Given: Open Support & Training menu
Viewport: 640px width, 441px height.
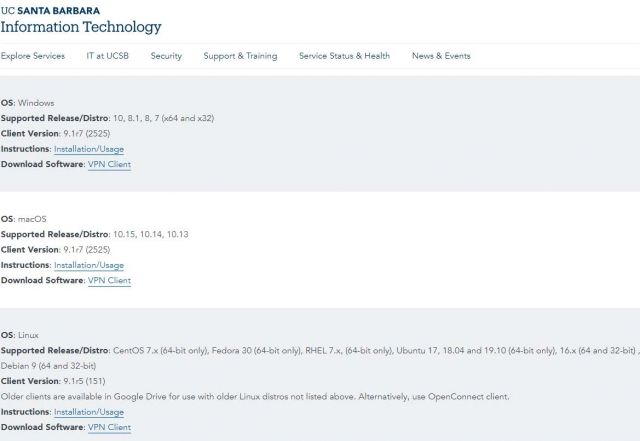Looking at the screenshot, I should [x=240, y=56].
